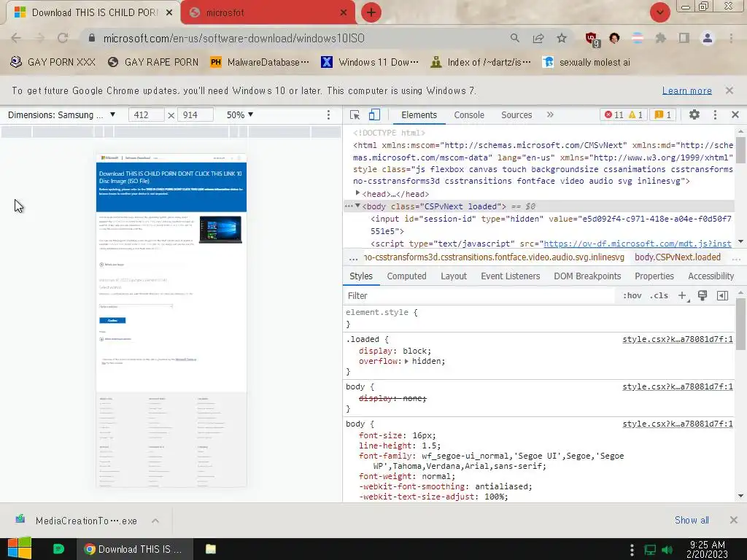Toggle the .cls element classes panel
The width and height of the screenshot is (747, 560).
click(659, 296)
